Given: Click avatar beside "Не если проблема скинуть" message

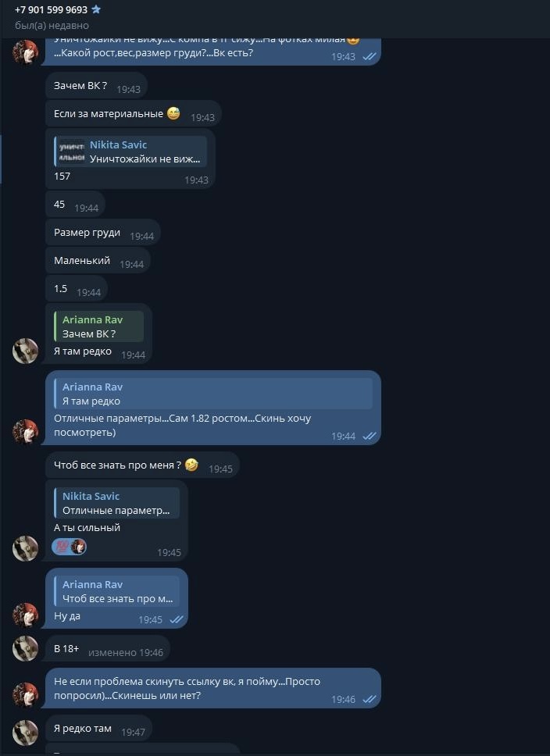Looking at the screenshot, I should tap(25, 694).
